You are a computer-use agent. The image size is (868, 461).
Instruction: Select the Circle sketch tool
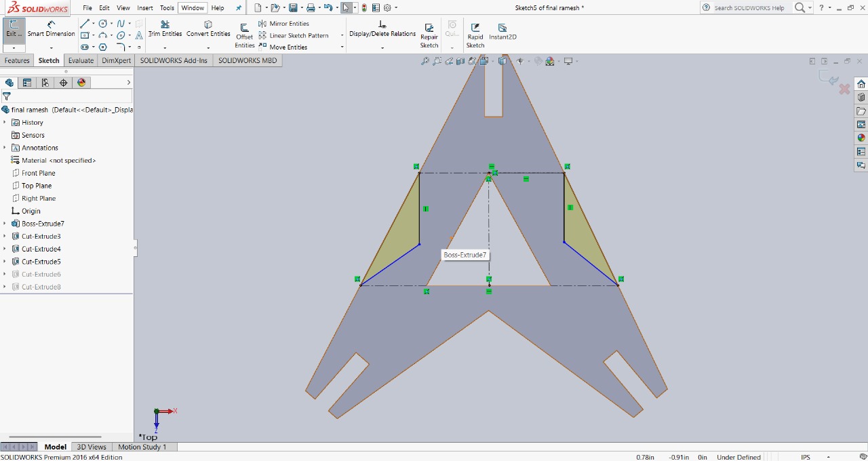(102, 24)
